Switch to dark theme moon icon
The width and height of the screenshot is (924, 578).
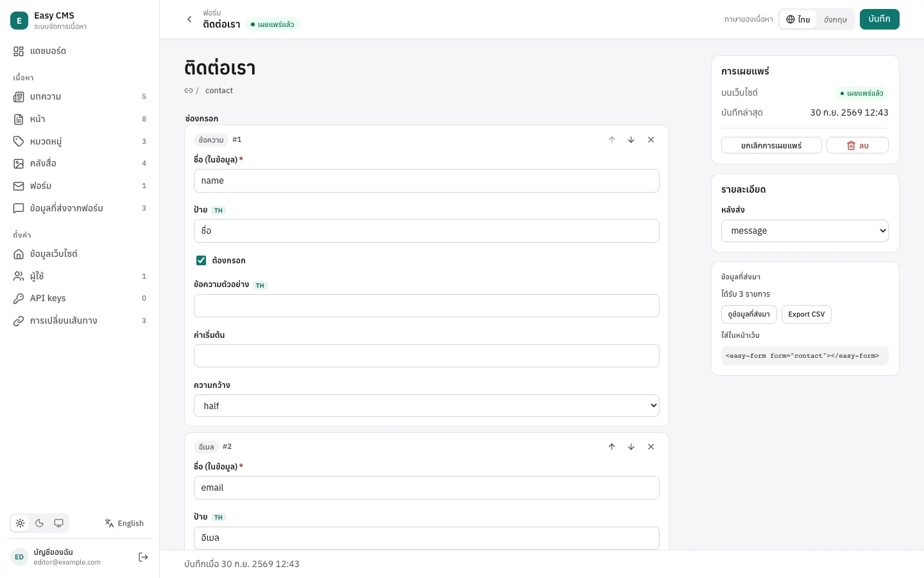(x=40, y=523)
